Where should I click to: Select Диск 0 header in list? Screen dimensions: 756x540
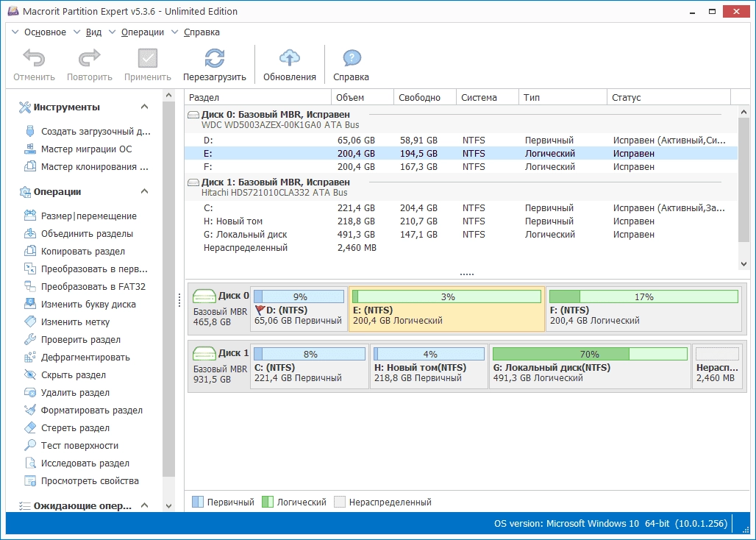(x=461, y=120)
